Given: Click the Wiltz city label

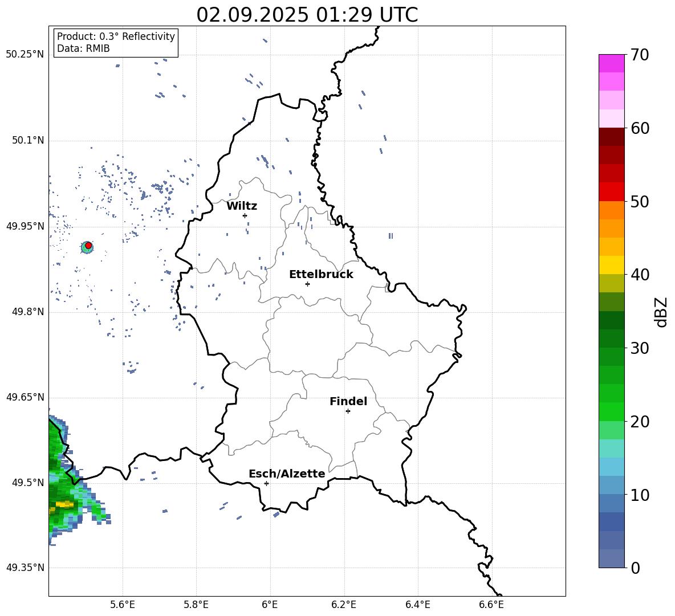Looking at the screenshot, I should 242,206.
